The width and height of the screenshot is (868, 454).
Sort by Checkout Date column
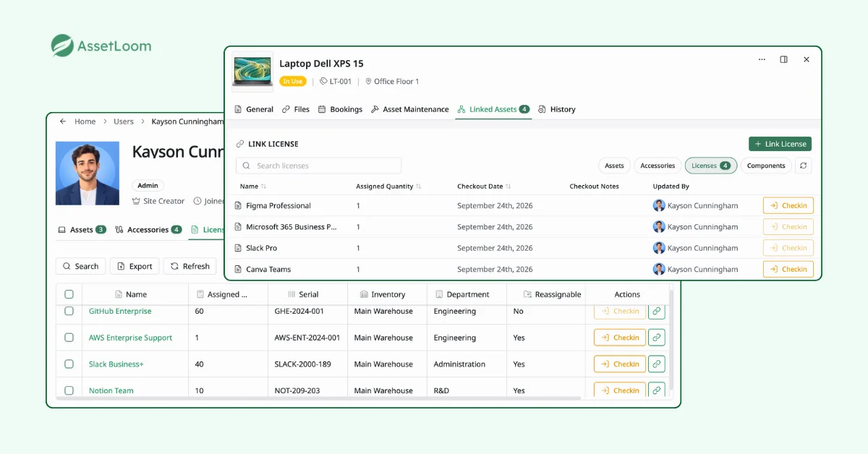tap(484, 187)
